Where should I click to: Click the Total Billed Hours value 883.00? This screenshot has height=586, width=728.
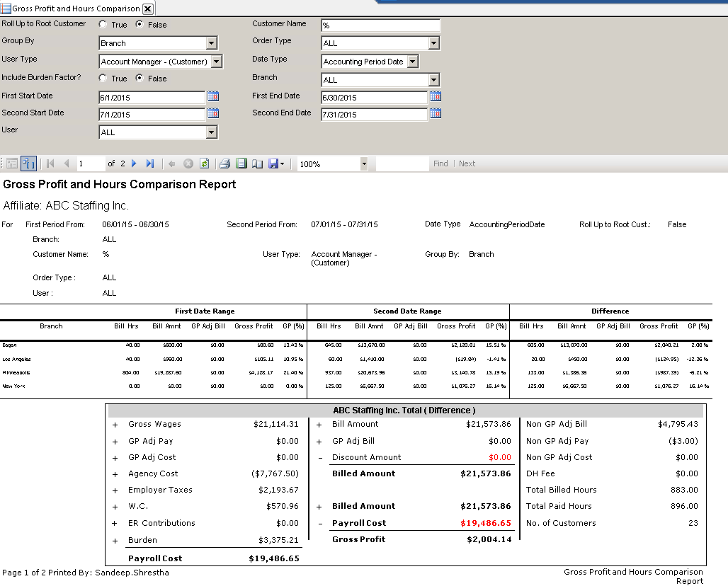click(x=684, y=490)
